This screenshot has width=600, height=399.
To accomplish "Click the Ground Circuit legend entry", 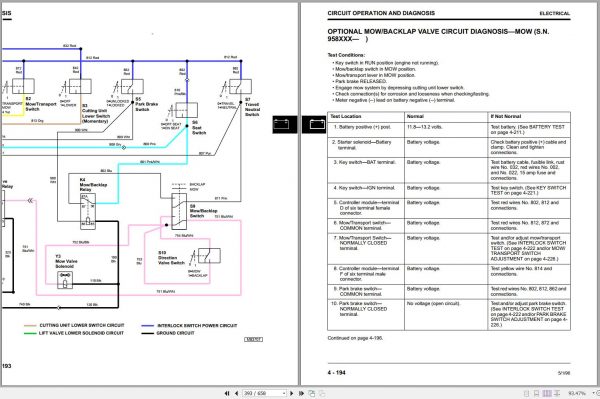I will coord(168,333).
